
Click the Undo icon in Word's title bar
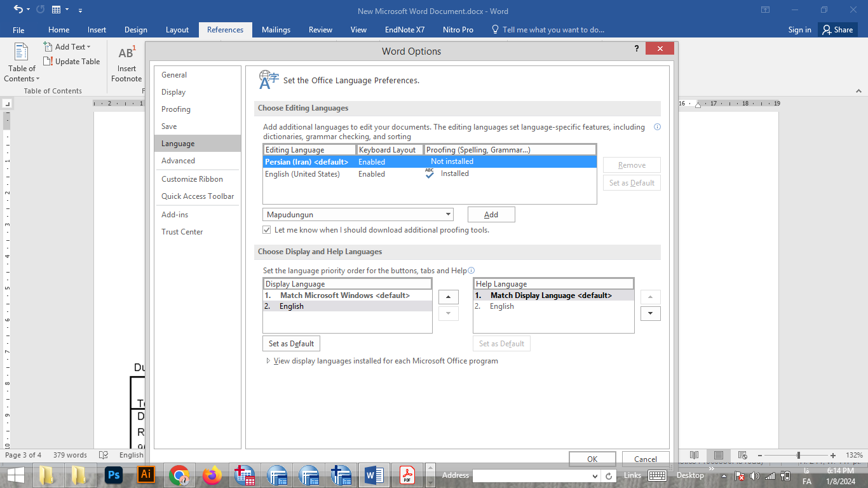(x=18, y=10)
